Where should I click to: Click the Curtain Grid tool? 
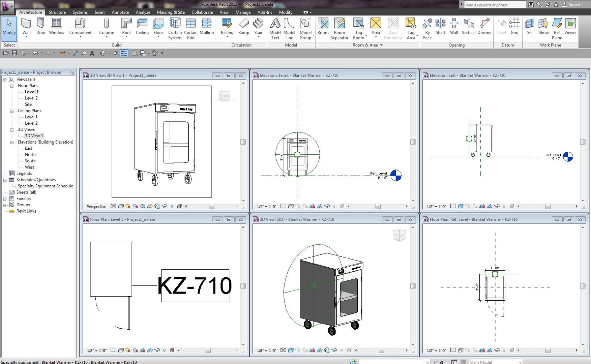[x=190, y=29]
